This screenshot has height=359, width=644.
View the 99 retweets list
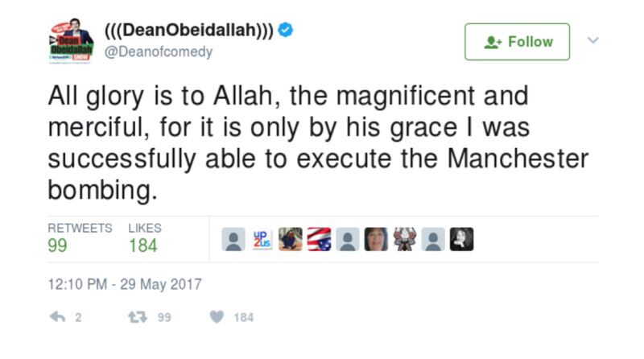[58, 245]
